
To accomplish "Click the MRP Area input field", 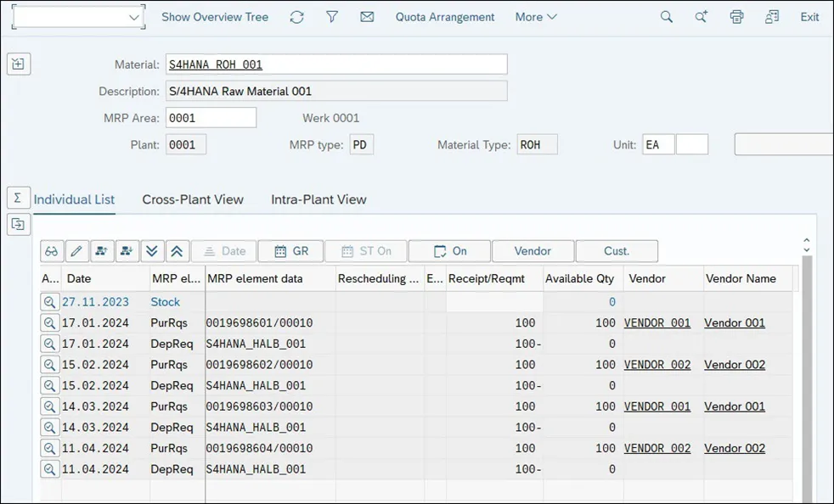I will (211, 117).
